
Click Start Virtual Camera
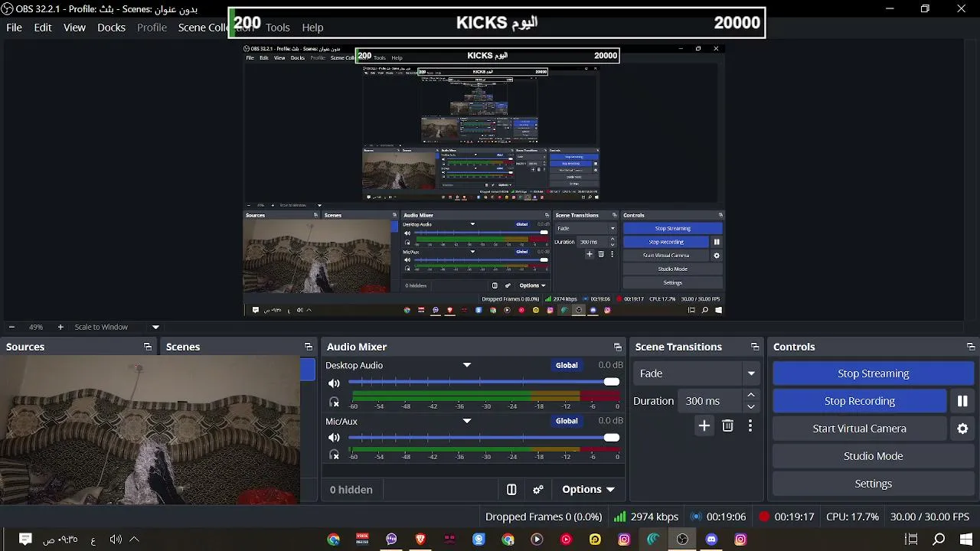860,429
